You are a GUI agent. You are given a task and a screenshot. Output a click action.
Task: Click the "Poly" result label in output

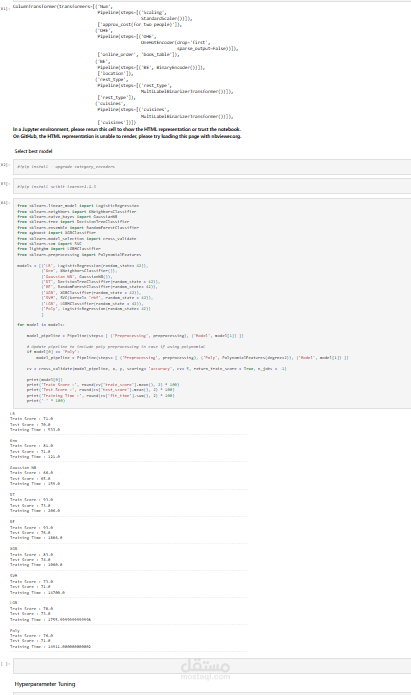[x=15, y=630]
